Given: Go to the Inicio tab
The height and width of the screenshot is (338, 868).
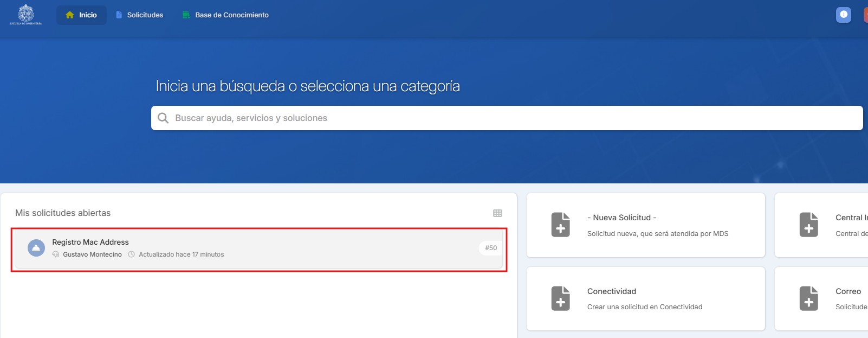Looking at the screenshot, I should click(x=88, y=15).
